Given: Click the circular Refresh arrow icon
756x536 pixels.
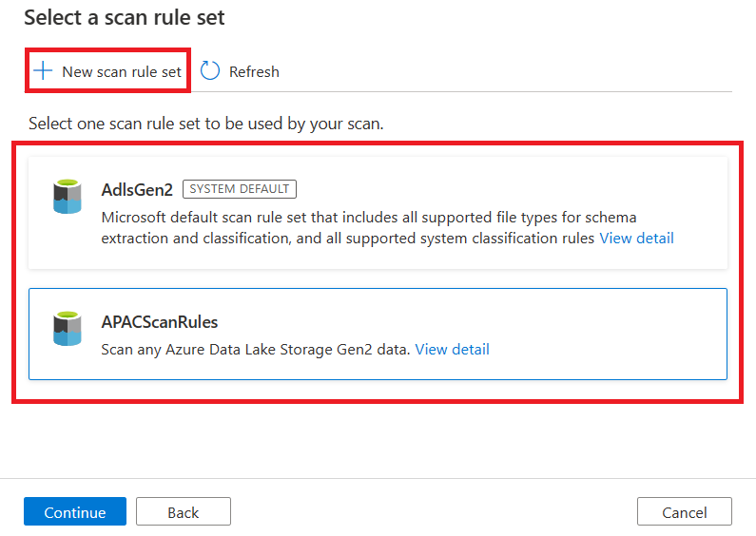Looking at the screenshot, I should tap(210, 71).
